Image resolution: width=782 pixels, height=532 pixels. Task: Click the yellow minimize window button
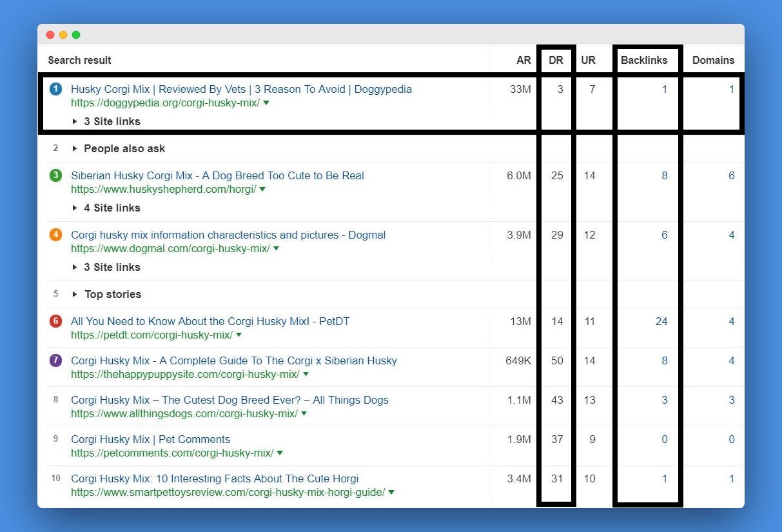click(x=63, y=35)
